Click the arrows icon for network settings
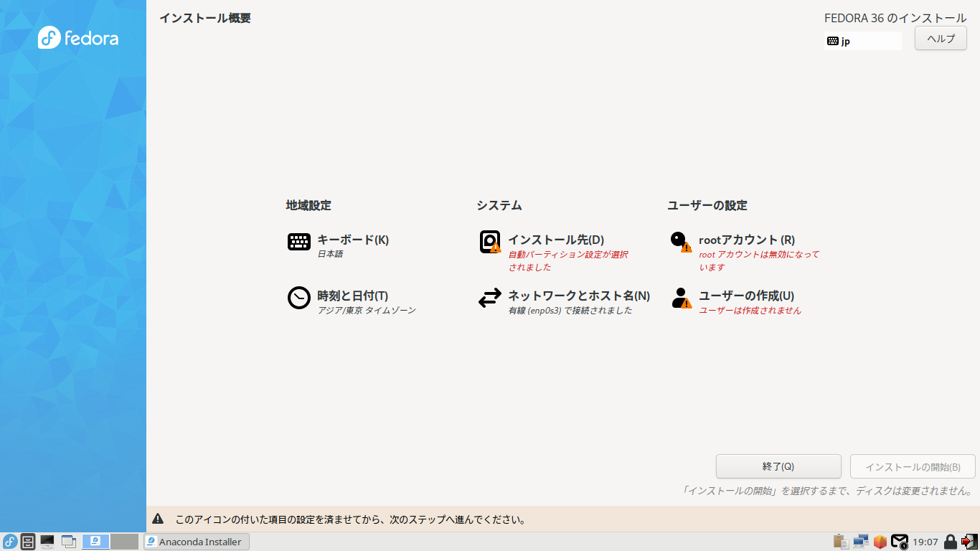The image size is (980, 551). [490, 298]
